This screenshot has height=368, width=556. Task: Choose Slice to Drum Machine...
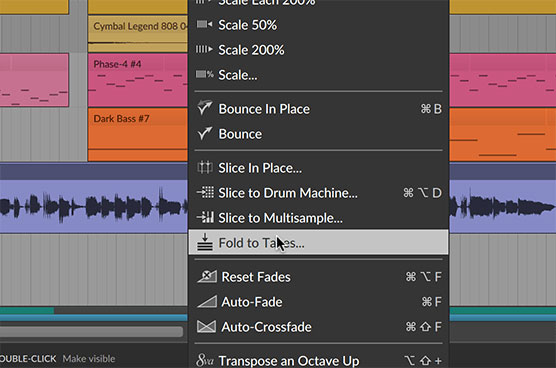click(318, 193)
